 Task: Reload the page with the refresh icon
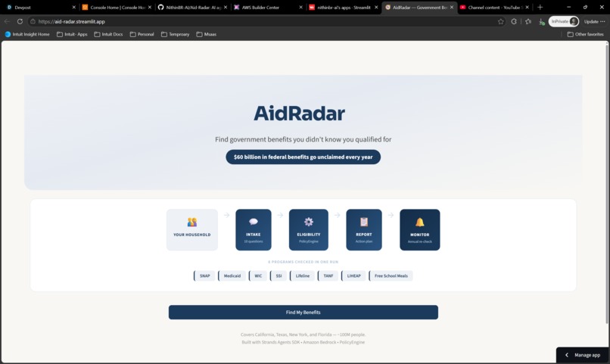click(20, 21)
